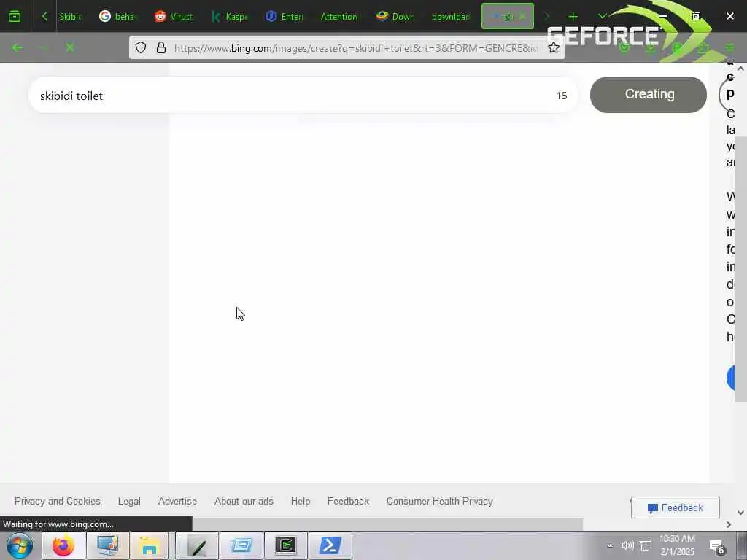The image size is (747, 560).
Task: Open the Advertise footer link
Action: 177,502
